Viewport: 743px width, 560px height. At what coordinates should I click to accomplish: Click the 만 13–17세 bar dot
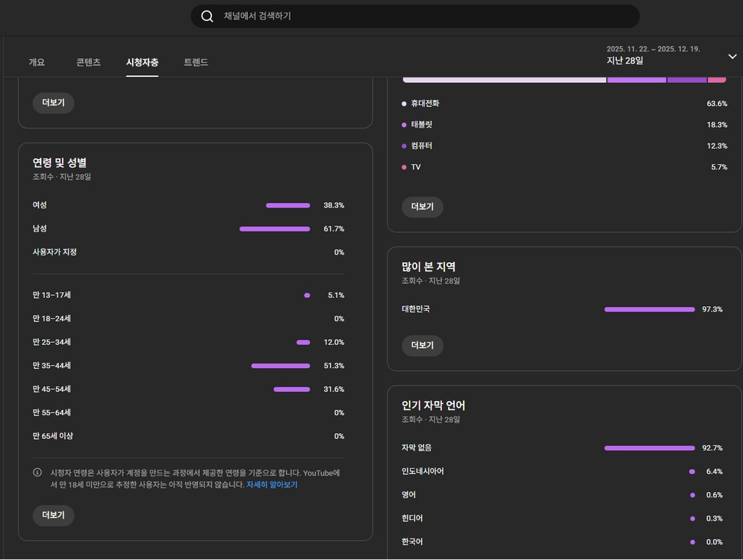click(x=307, y=296)
